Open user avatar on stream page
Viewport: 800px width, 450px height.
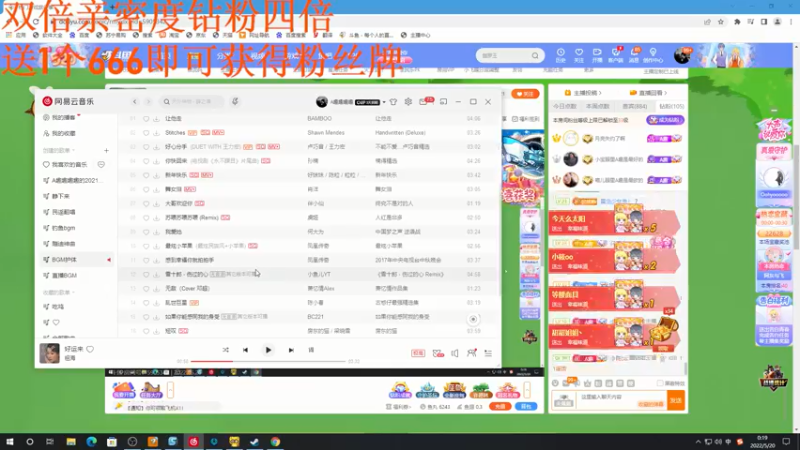click(682, 55)
